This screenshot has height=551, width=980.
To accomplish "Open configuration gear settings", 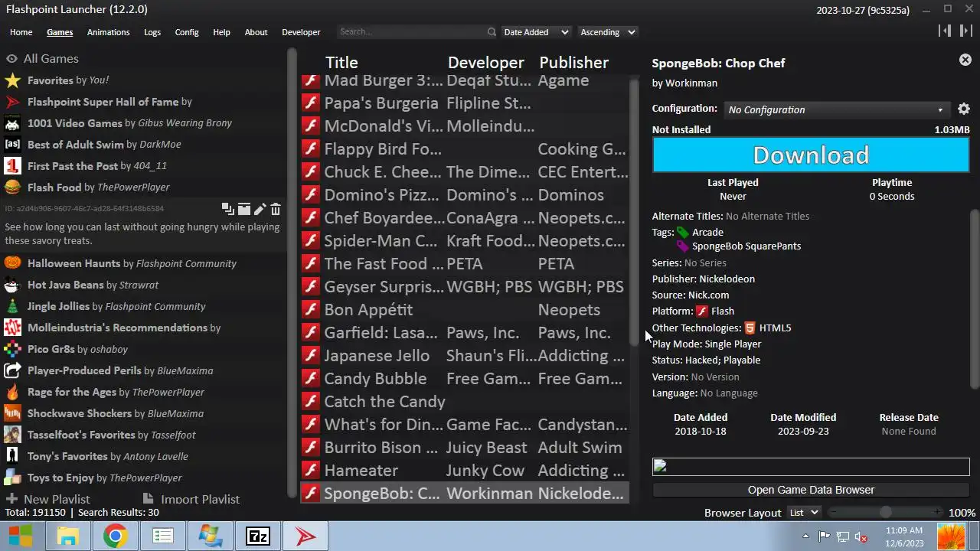I will click(x=964, y=109).
